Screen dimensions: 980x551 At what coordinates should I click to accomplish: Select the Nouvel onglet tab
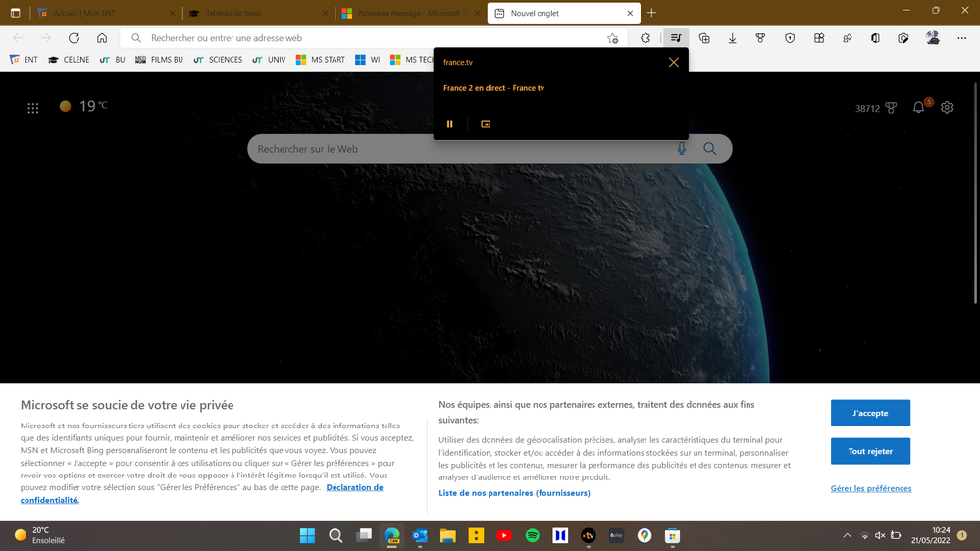click(564, 13)
